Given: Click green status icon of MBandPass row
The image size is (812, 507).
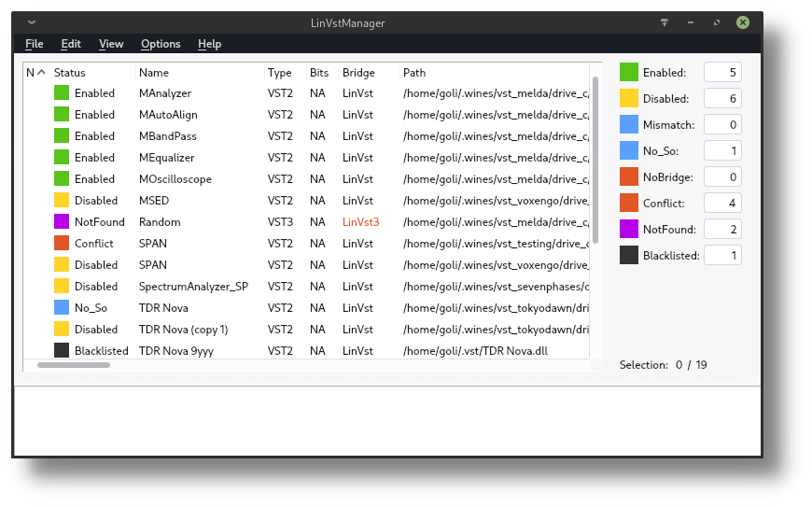Looking at the screenshot, I should [62, 135].
